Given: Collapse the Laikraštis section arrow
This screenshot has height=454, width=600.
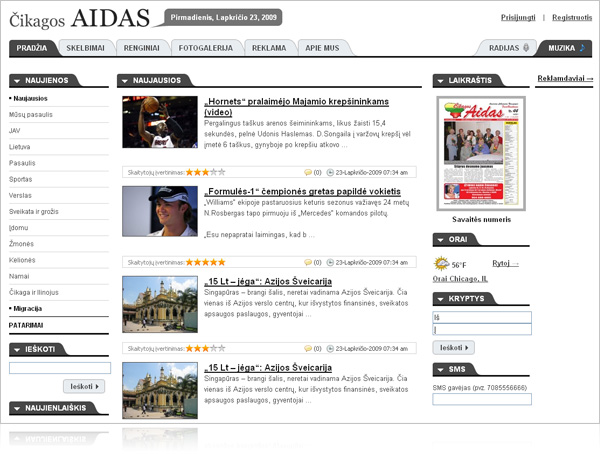Looking at the screenshot, I should 440,81.
